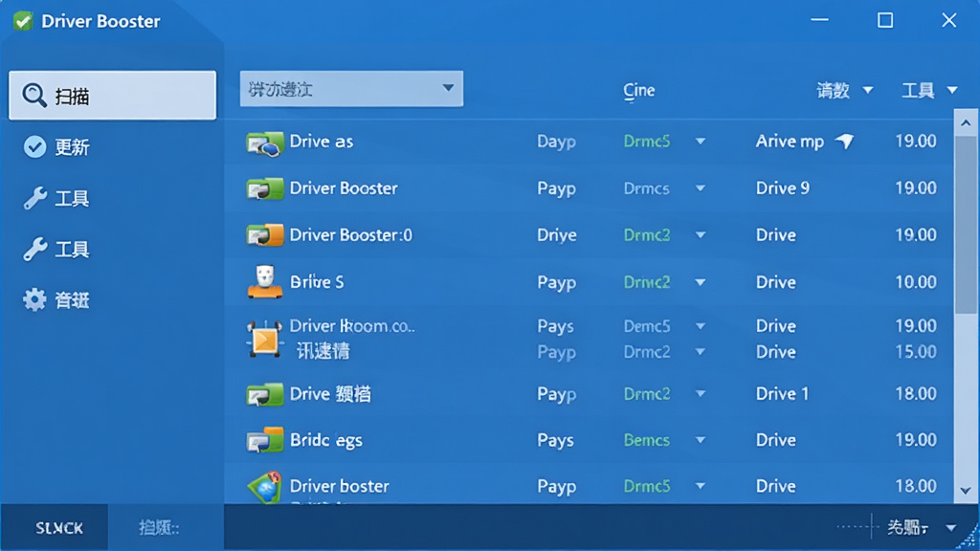Click the Arive mp text

(790, 142)
